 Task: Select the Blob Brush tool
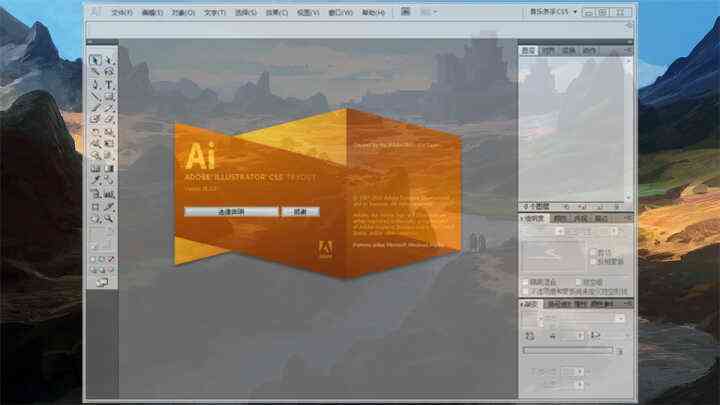(95, 119)
